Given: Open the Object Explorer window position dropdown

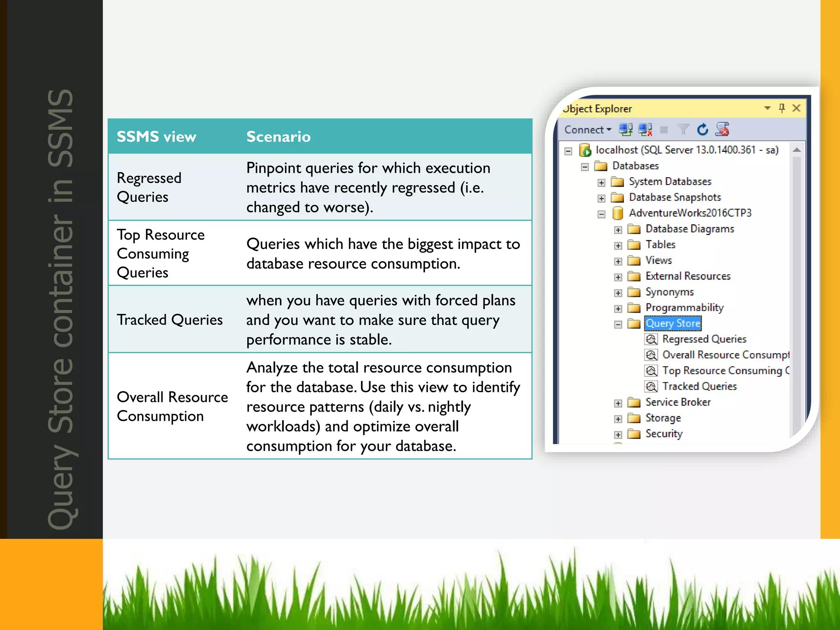Looking at the screenshot, I should click(767, 108).
